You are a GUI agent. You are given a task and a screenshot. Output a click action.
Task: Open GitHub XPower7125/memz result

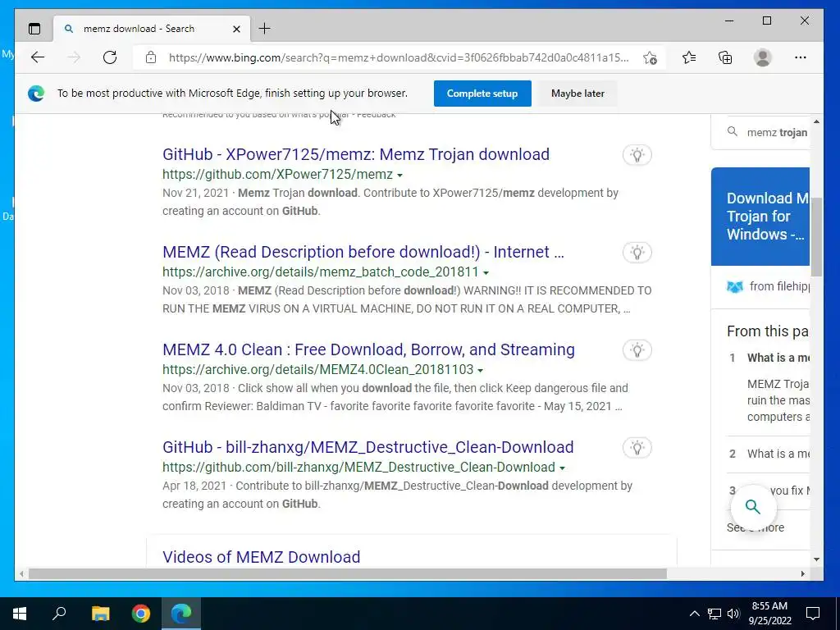pos(356,154)
